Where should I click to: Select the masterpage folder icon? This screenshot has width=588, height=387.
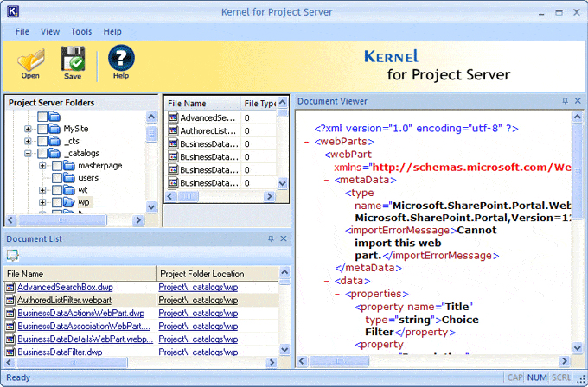tap(69, 166)
